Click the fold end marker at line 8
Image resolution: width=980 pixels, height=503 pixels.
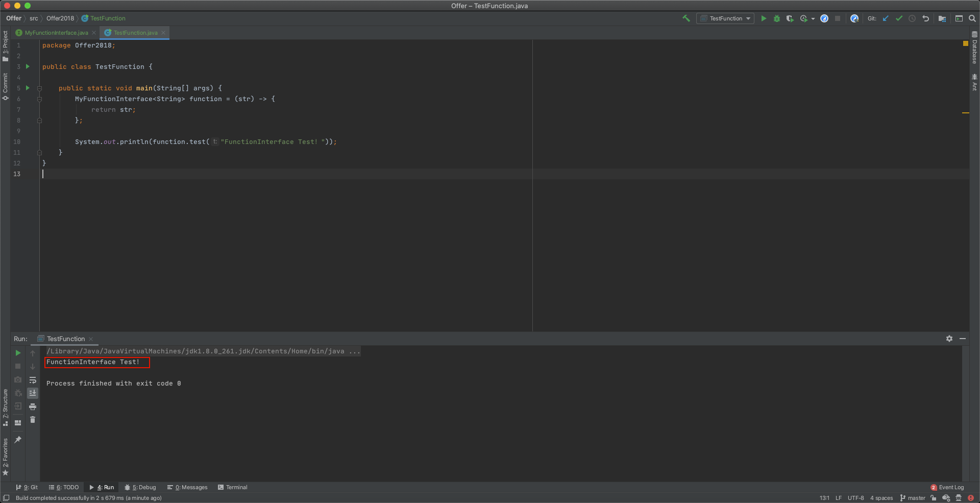39,121
